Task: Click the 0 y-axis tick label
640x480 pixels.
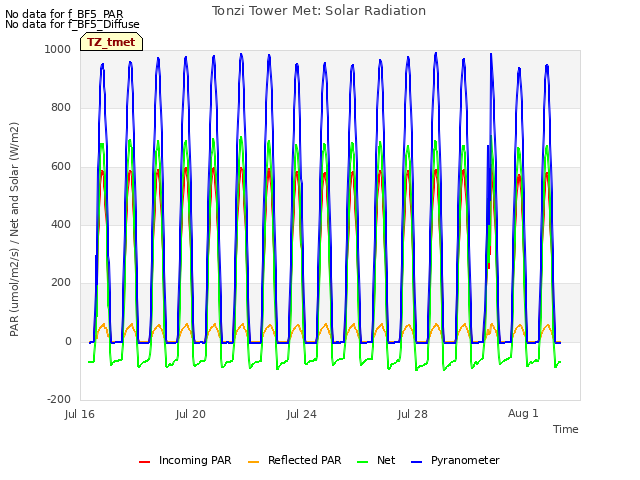Action: click(x=68, y=341)
